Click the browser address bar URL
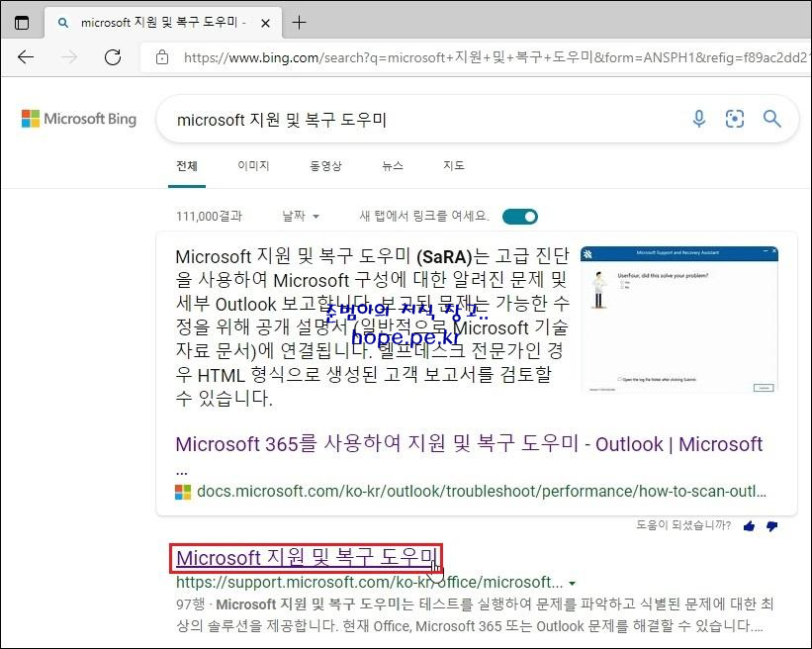812x649 pixels. (495, 57)
